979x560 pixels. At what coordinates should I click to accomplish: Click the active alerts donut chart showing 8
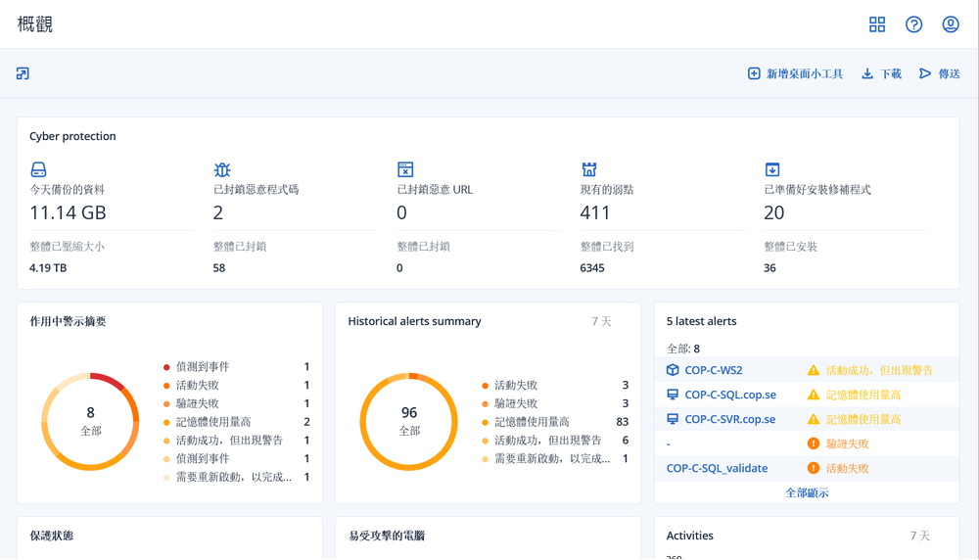pyautogui.click(x=90, y=421)
